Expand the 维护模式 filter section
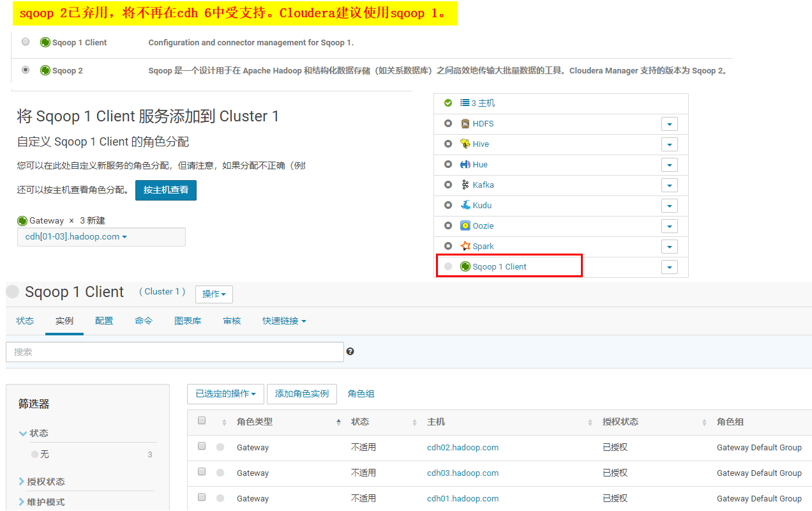The width and height of the screenshot is (812, 511). 41,502
